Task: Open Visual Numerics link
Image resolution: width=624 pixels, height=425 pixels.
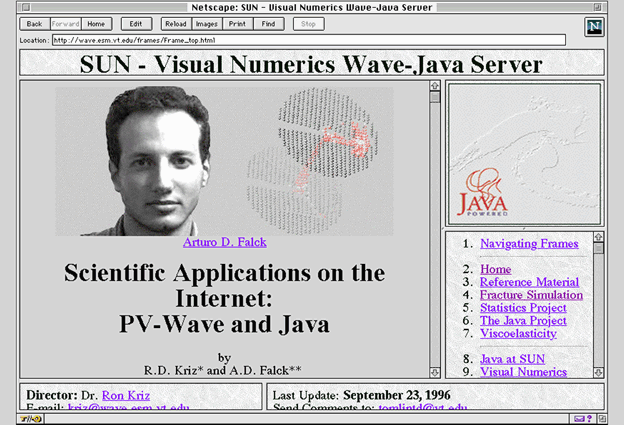Action: click(523, 372)
